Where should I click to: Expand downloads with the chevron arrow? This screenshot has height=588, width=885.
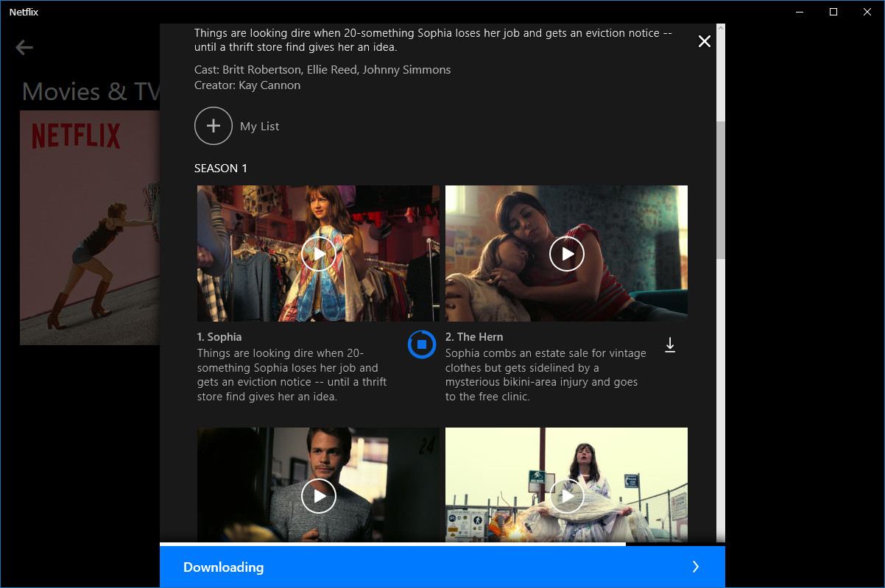coord(696,567)
